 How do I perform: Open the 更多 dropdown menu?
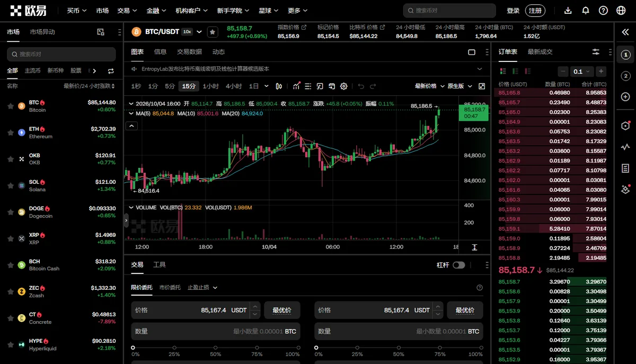click(x=297, y=11)
